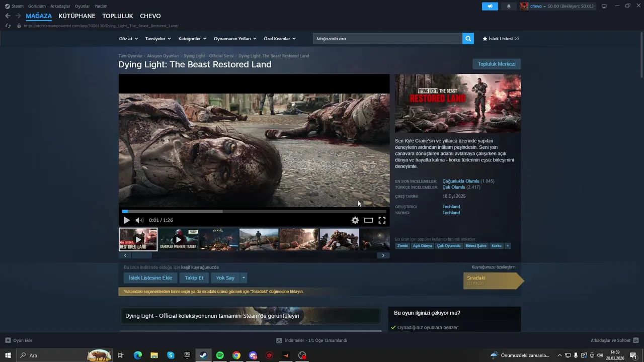644x362 pixels.
Task: Open the Steam menu
Action: pos(14,6)
